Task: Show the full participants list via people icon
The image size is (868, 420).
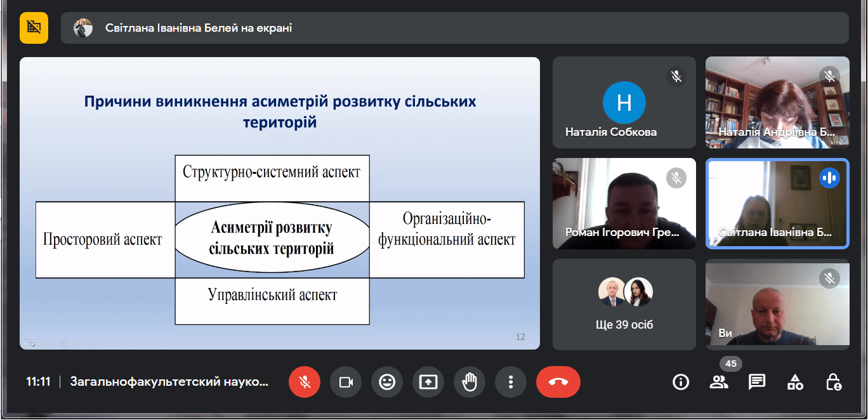Action: point(718,382)
